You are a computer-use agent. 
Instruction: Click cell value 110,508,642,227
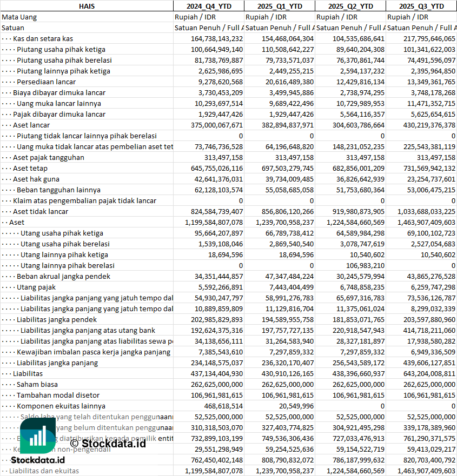tap(288, 50)
